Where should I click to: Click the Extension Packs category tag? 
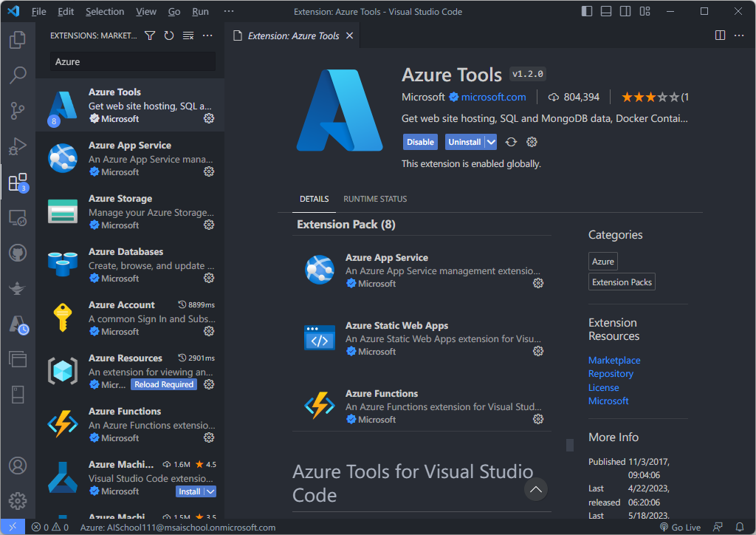pyautogui.click(x=622, y=282)
